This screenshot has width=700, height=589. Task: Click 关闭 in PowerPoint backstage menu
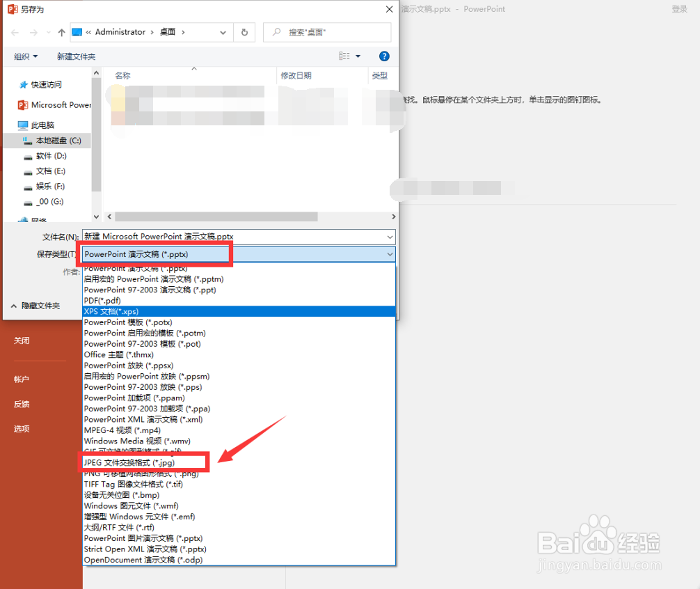click(x=22, y=340)
